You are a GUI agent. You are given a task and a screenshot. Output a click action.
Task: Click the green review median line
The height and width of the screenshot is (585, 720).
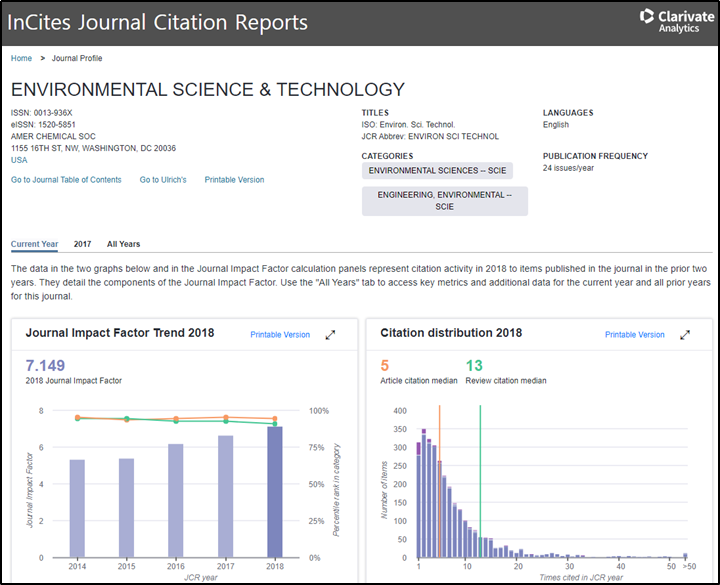[x=480, y=481]
